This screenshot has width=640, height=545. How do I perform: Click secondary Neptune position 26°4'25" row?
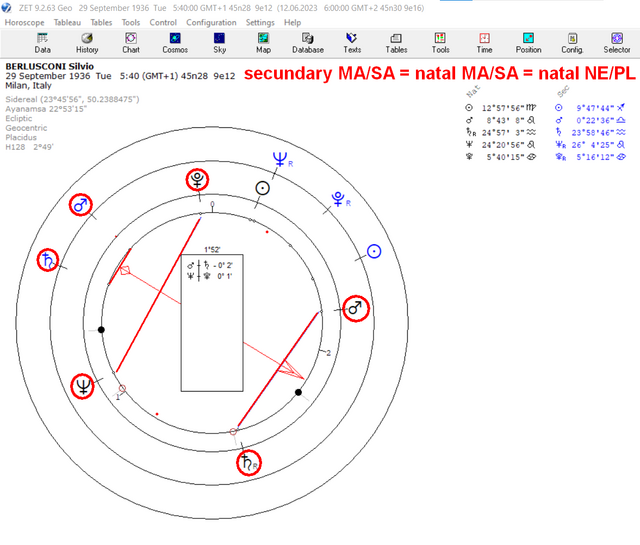click(590, 145)
